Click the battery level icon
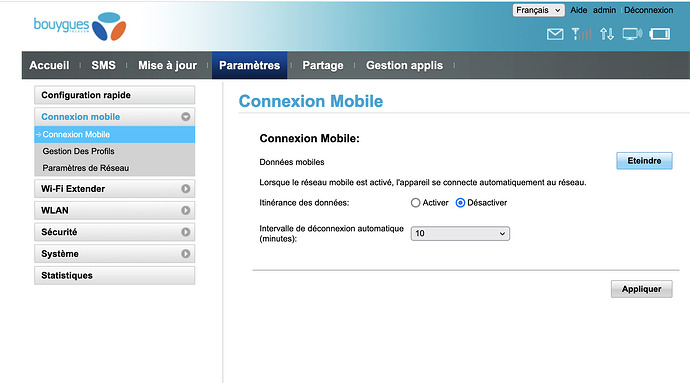690x383 pixels. (x=660, y=34)
